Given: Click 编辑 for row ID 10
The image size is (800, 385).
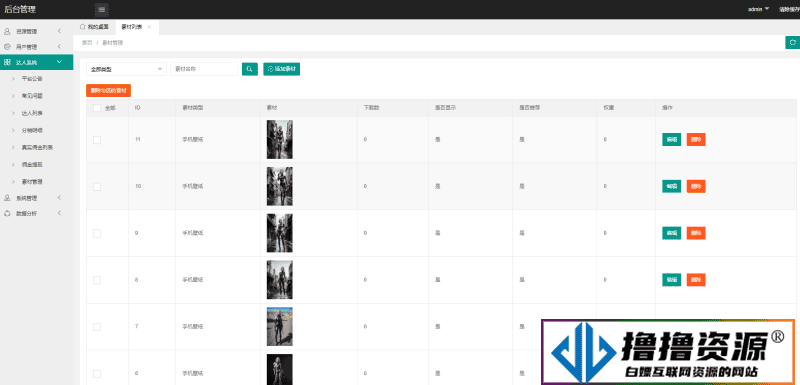Looking at the screenshot, I should coord(671,187).
